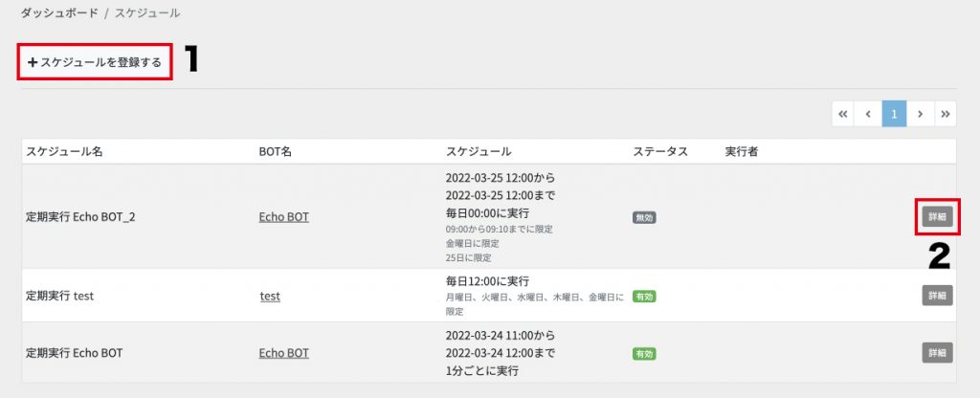Click the スケジュール名 column header
Viewport: 980px width, 398px height.
point(64,152)
